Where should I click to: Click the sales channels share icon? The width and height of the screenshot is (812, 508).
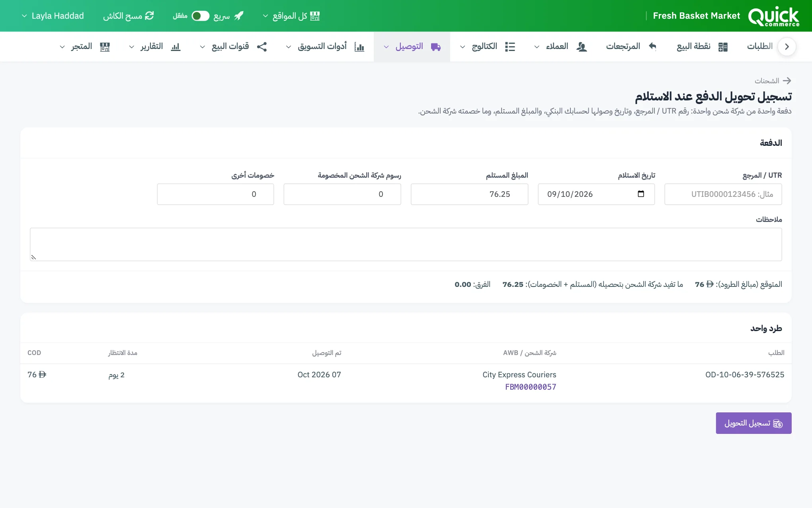[262, 47]
